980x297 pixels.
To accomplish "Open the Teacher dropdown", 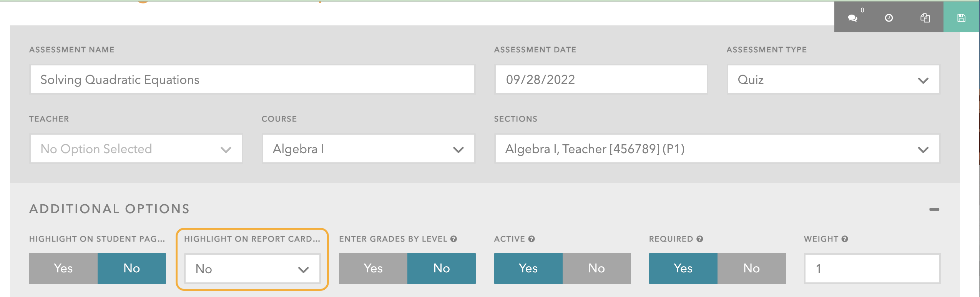I will [x=136, y=149].
